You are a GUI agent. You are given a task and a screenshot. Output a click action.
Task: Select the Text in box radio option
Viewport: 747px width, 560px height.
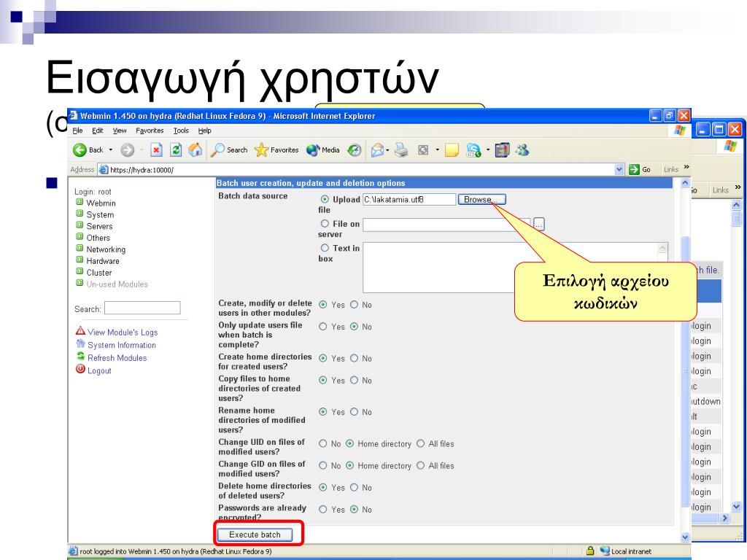coord(325,248)
